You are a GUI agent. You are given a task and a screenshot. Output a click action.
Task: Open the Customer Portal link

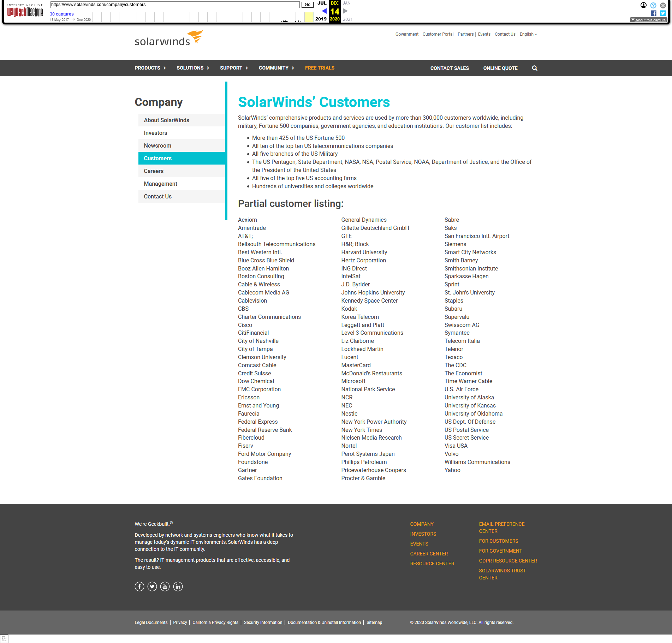(x=438, y=34)
